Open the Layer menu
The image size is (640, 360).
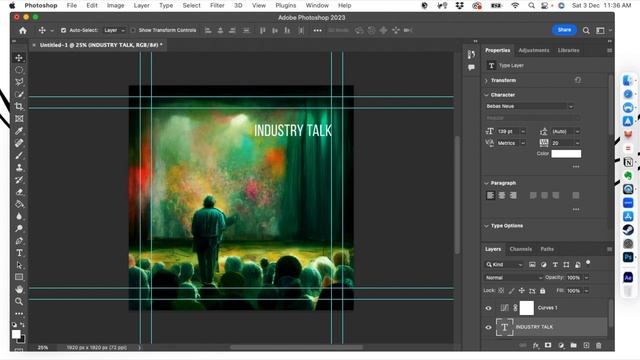(x=141, y=5)
